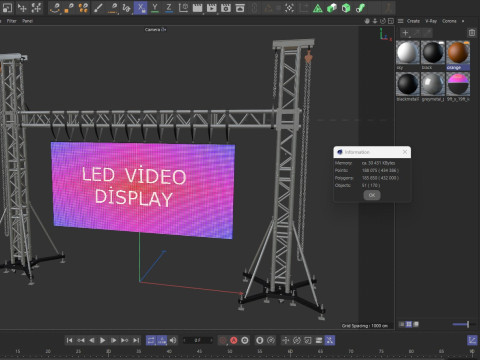
Task: Toggle the Position key recording icon
Action: [x=286, y=340]
